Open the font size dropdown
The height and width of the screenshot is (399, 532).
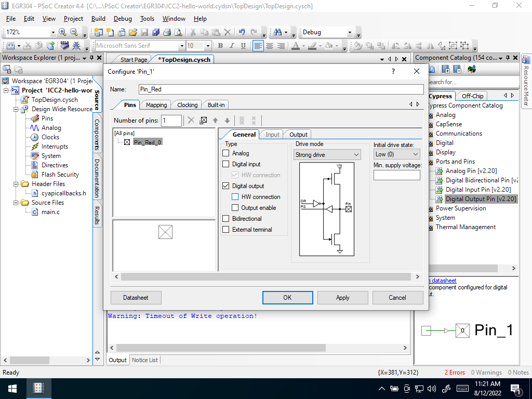[208, 46]
